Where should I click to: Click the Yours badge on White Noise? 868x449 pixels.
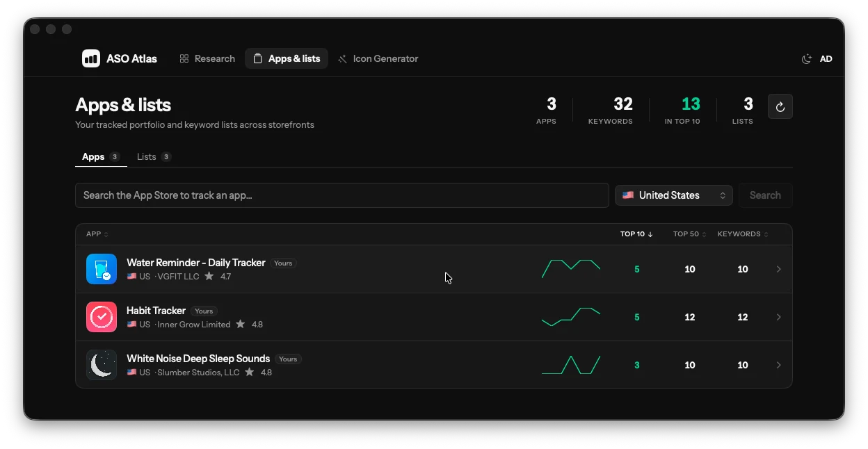pos(288,359)
